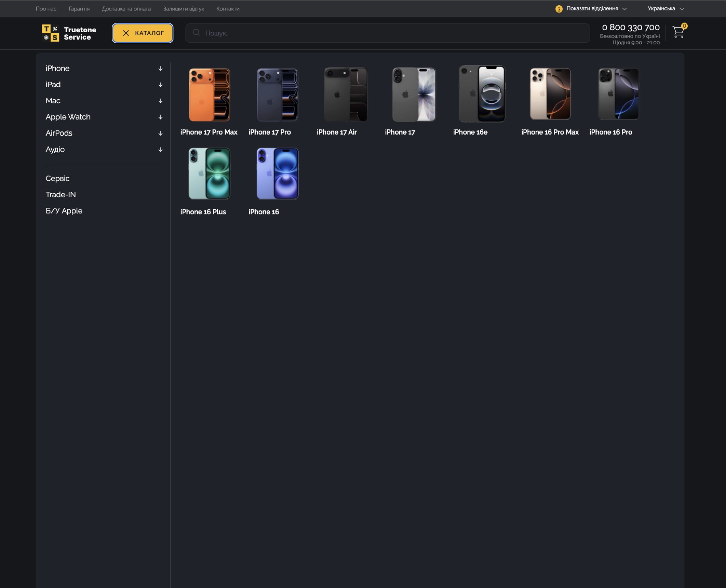
Task: Expand the iPhone category arrow
Action: pyautogui.click(x=161, y=69)
